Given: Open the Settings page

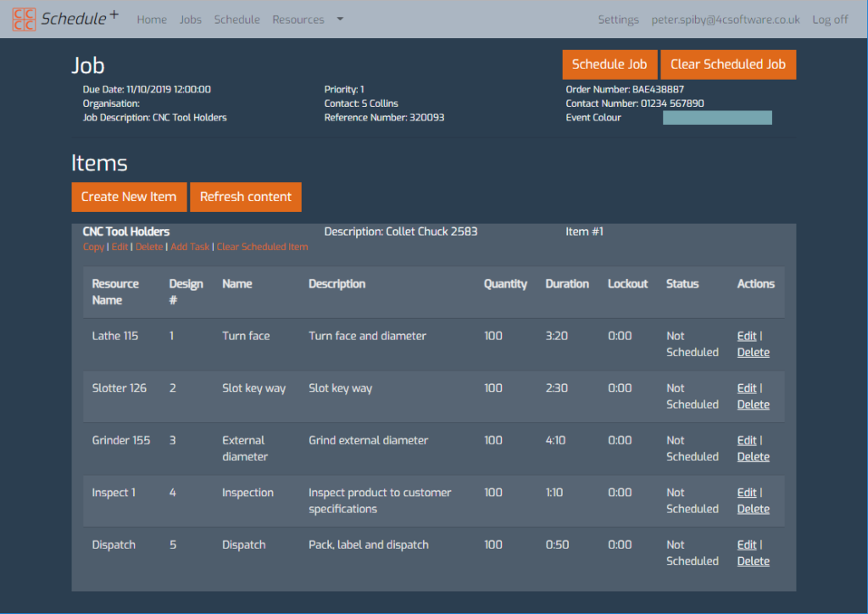Looking at the screenshot, I should click(x=618, y=19).
